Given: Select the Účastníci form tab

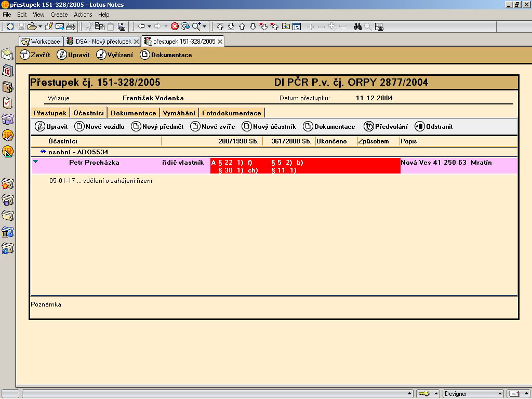Looking at the screenshot, I should coord(88,113).
